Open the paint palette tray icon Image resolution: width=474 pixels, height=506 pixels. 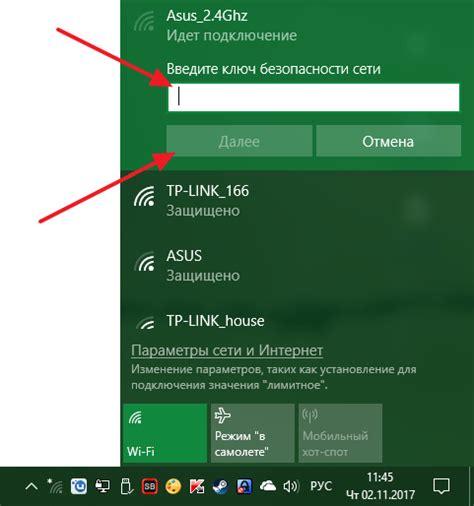coord(173,487)
